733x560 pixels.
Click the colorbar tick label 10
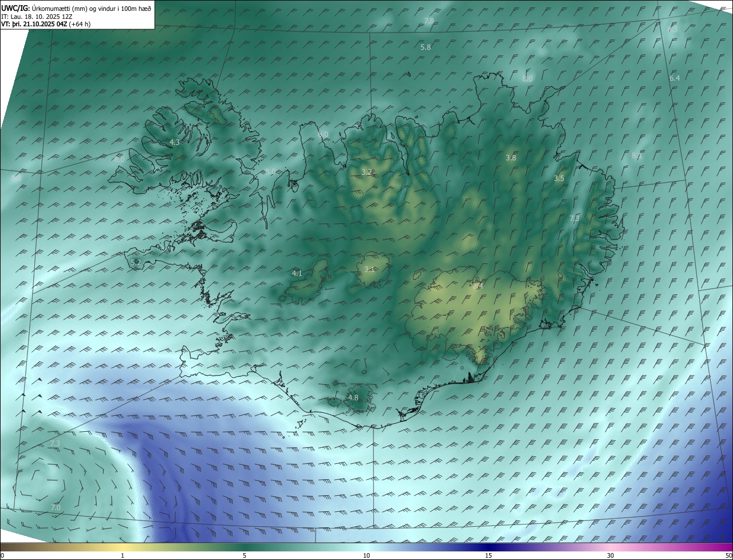366,555
